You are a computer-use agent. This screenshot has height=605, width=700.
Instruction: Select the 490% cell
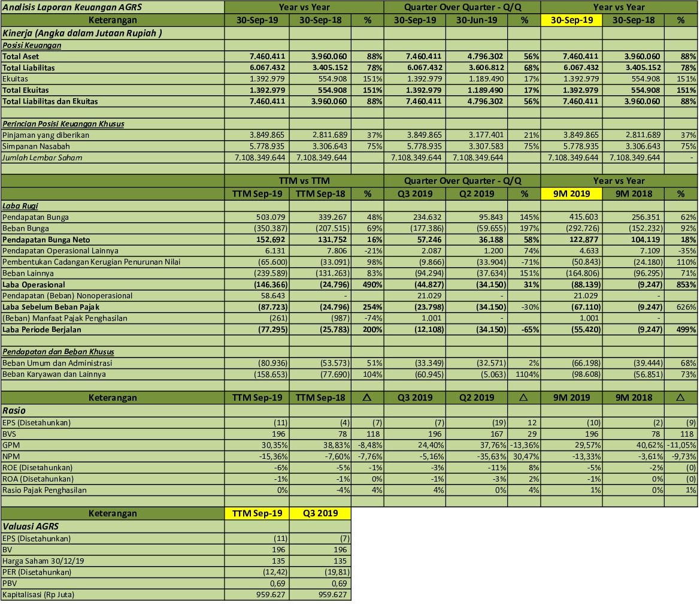point(368,285)
